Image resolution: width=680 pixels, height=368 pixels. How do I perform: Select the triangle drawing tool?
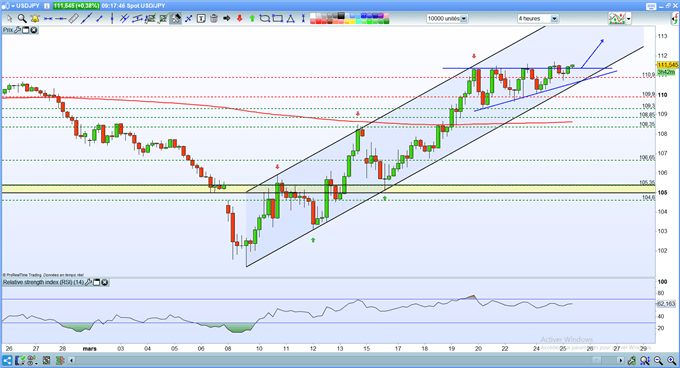[290, 19]
